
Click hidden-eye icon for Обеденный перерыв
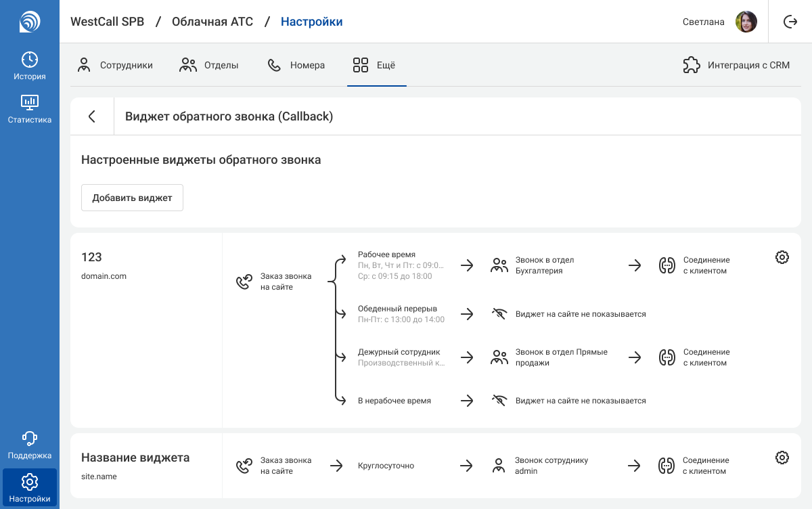pyautogui.click(x=499, y=314)
